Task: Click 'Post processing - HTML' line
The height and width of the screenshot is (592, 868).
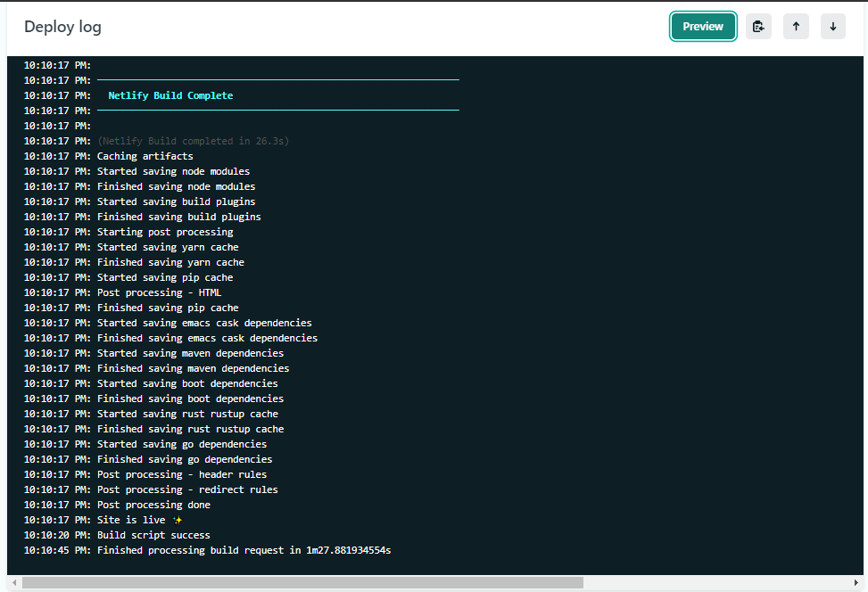Action: tap(159, 292)
